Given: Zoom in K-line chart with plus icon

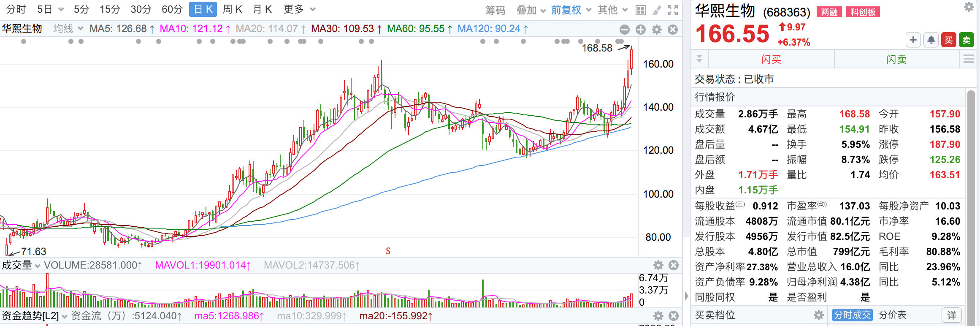Looking at the screenshot, I should point(641,30).
